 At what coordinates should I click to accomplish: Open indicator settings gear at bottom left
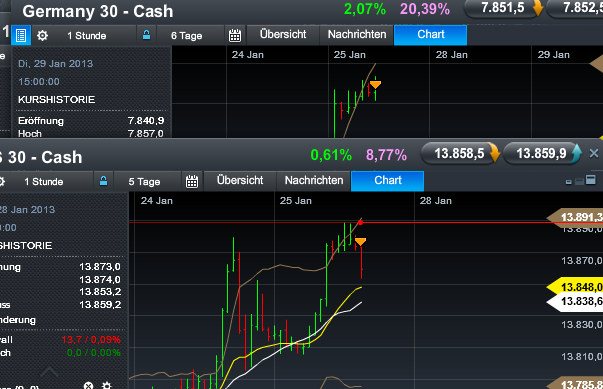pos(107,386)
